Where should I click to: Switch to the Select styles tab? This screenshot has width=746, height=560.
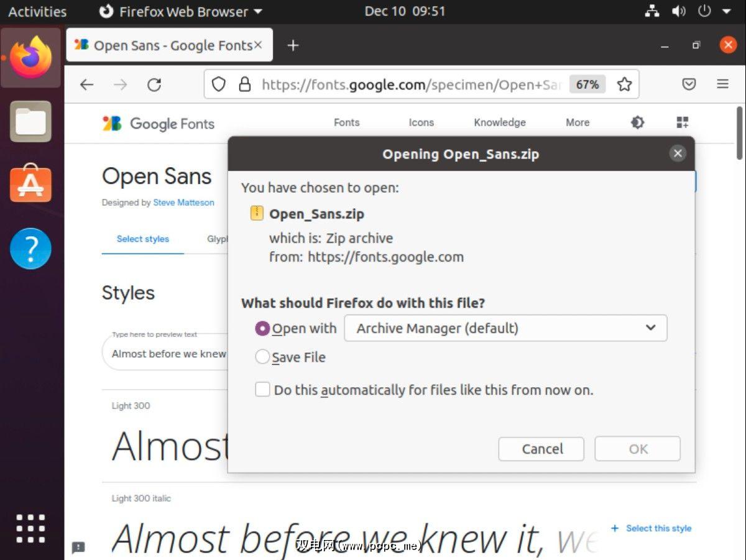click(143, 239)
